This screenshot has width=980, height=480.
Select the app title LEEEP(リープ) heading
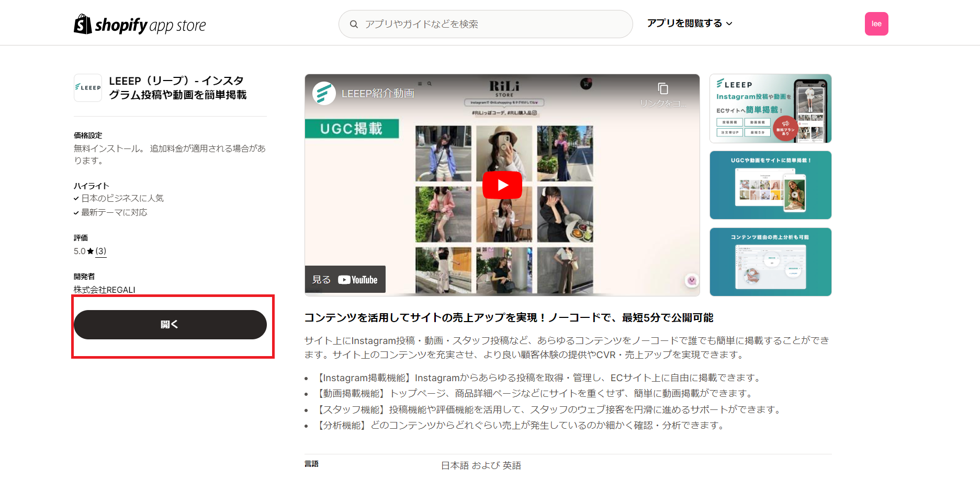pyautogui.click(x=178, y=88)
